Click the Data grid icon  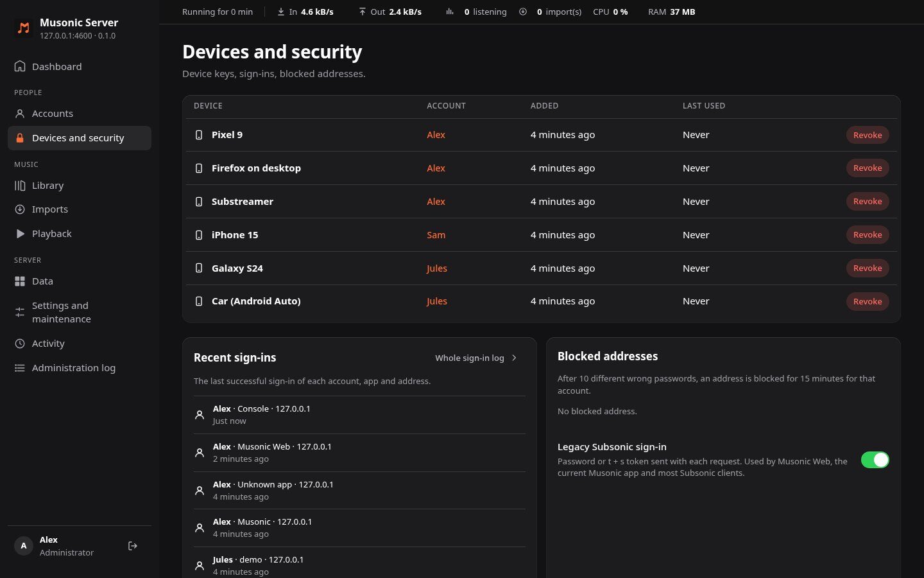20,281
